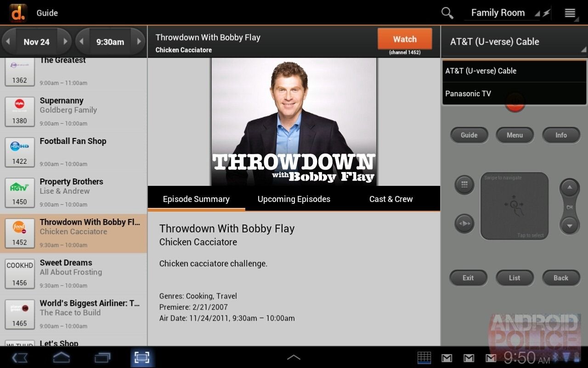Tap the touchpad area to select
Screen dimensions: 588x368
coord(514,205)
